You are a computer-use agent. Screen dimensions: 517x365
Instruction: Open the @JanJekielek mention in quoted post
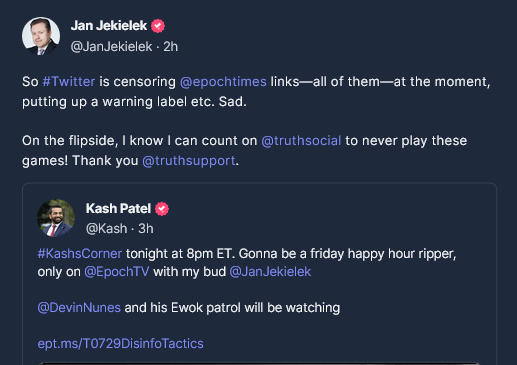[x=270, y=272]
